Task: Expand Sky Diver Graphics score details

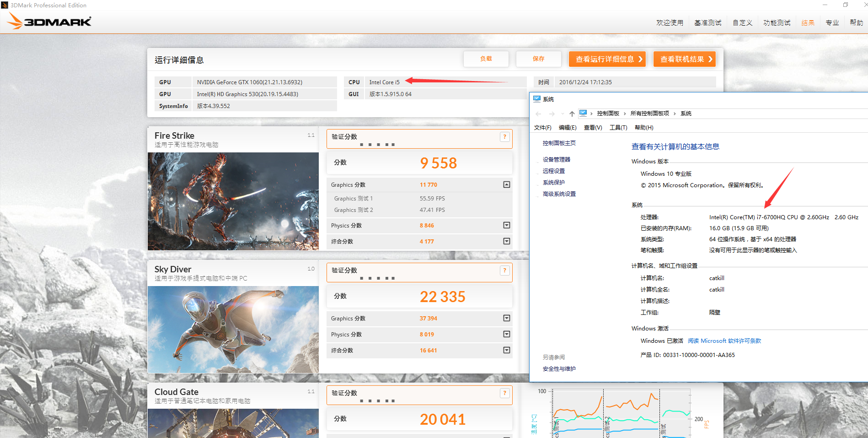Action: [507, 318]
